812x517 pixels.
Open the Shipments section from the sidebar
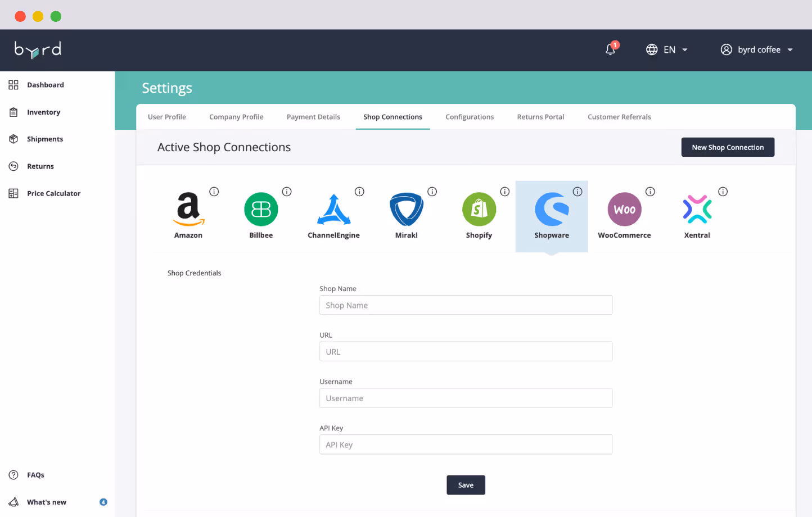pos(44,139)
